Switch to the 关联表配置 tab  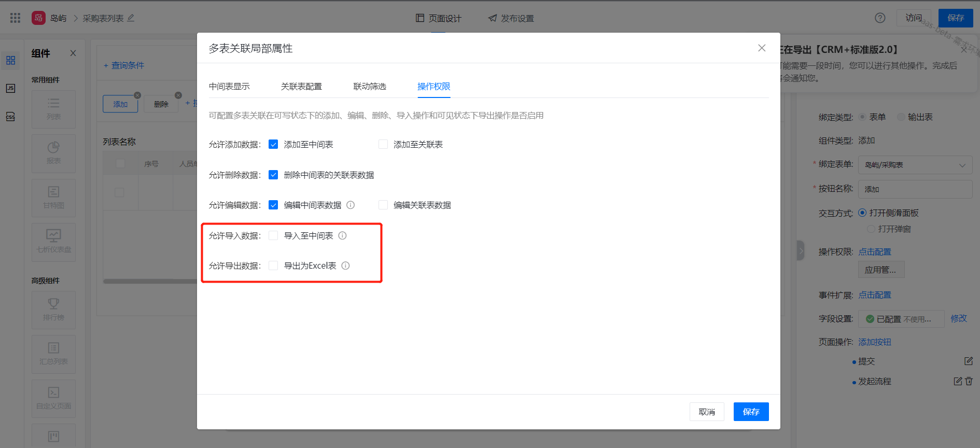point(301,87)
